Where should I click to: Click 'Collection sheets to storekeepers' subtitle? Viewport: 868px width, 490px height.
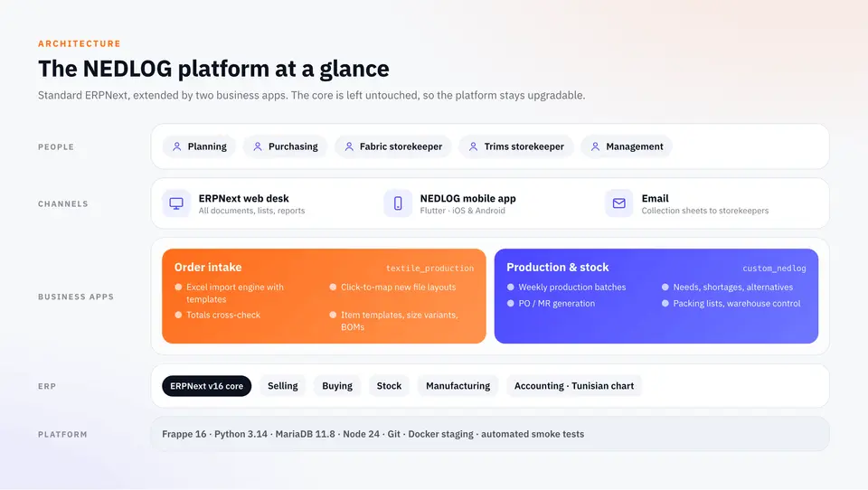click(x=704, y=211)
